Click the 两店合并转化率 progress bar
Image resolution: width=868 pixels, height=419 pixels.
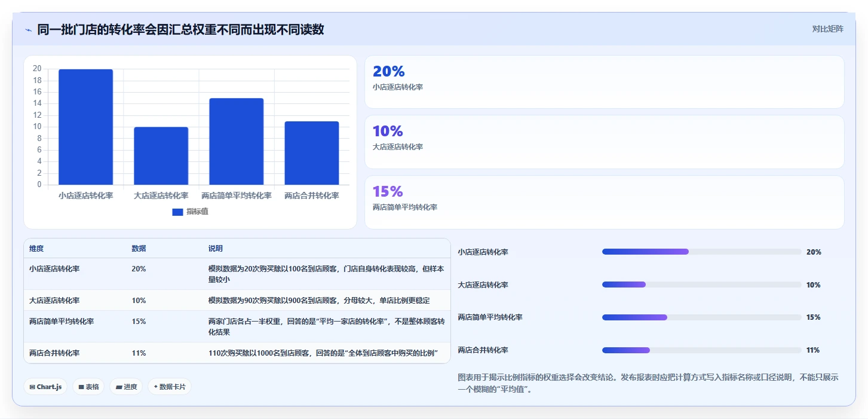point(702,350)
